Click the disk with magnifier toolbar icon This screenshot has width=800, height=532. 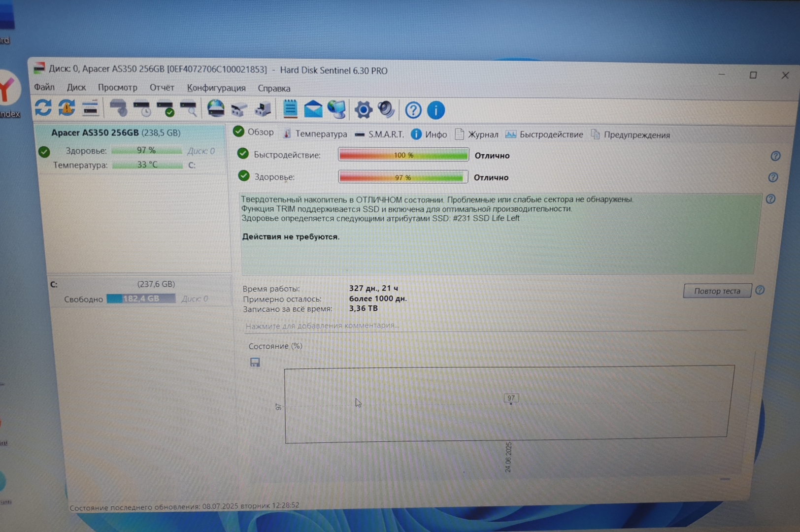pyautogui.click(x=188, y=109)
